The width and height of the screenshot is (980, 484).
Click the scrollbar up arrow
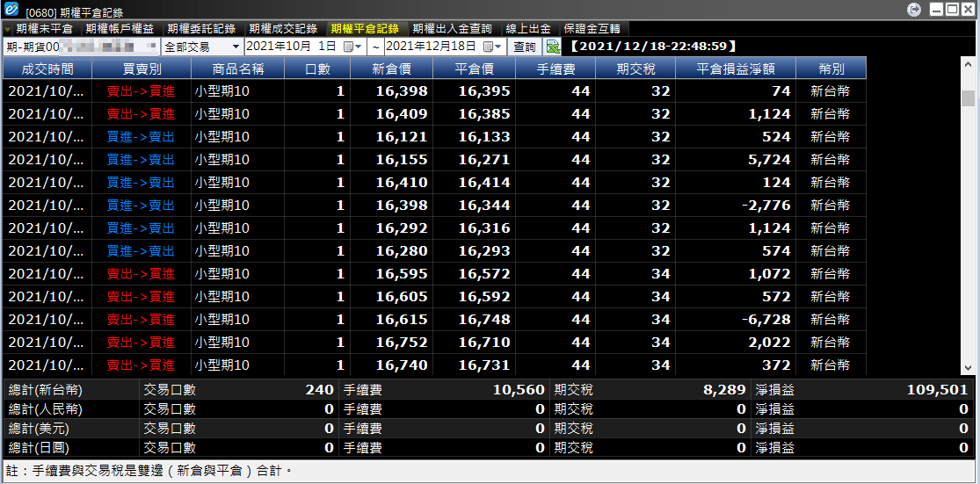click(968, 64)
